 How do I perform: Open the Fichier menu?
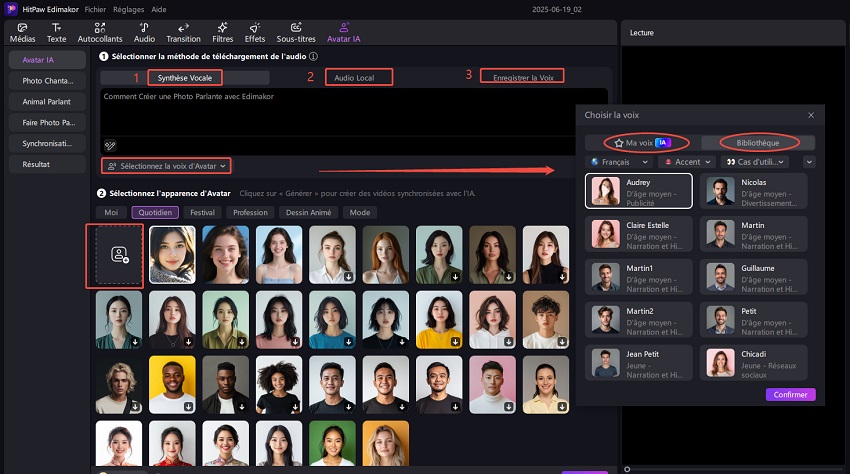tap(95, 9)
